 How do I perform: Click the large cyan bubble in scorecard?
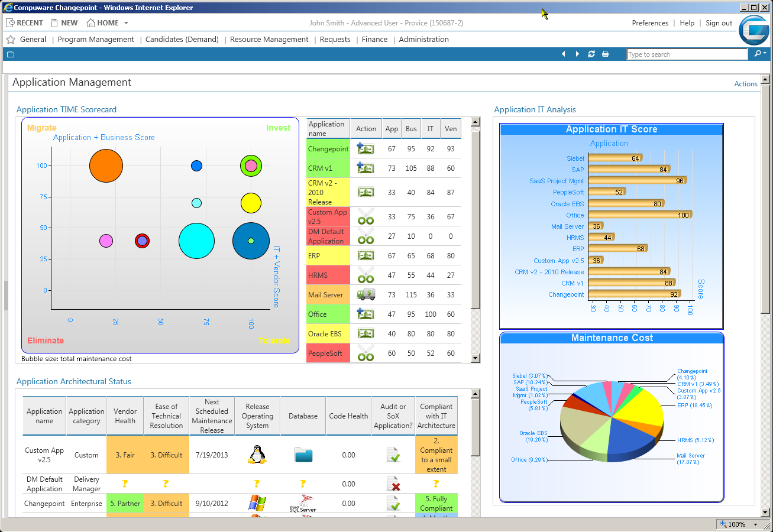(196, 241)
